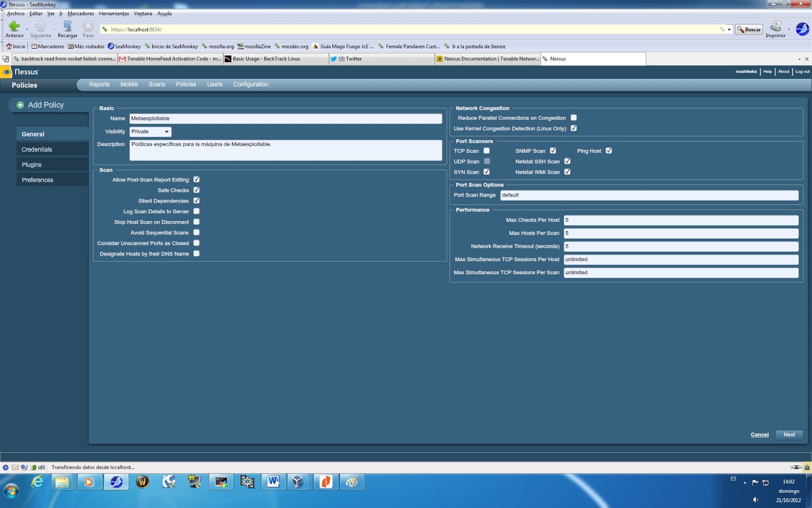This screenshot has height=508, width=812.
Task: Check Avoid Sequential Scans
Action: 196,233
